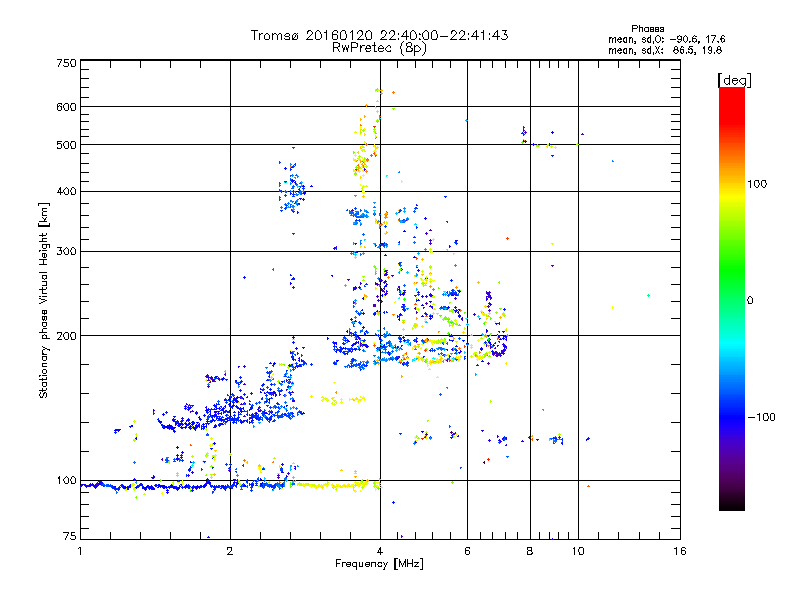Click the x-axis tick label "10"
This screenshot has width=800, height=600.
coord(578,551)
